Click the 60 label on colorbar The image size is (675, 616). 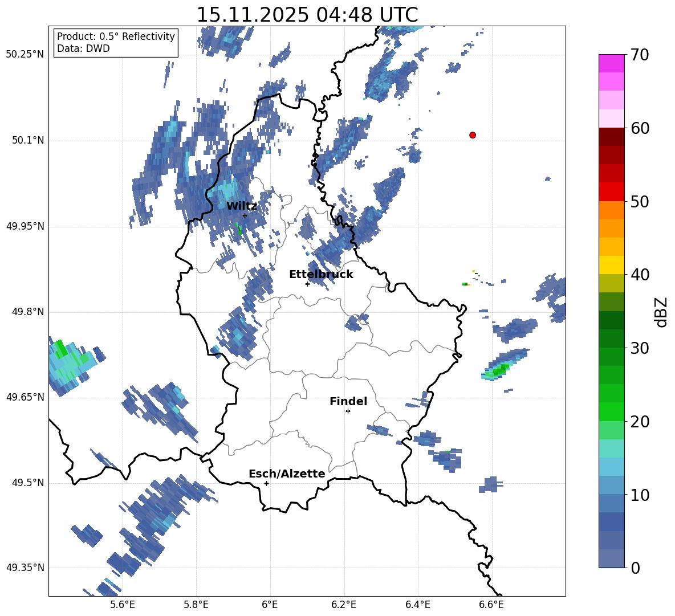[x=640, y=128]
